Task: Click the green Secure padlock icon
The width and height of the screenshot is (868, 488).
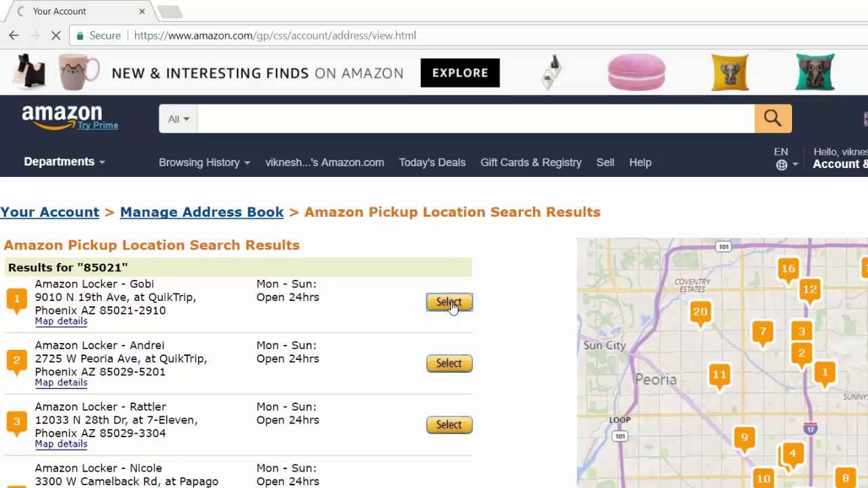Action: click(x=80, y=35)
